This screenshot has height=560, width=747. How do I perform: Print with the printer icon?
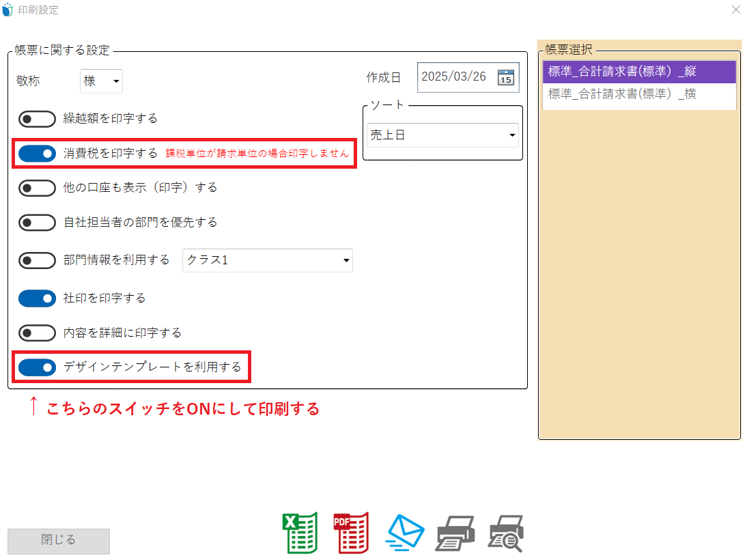[x=455, y=533]
